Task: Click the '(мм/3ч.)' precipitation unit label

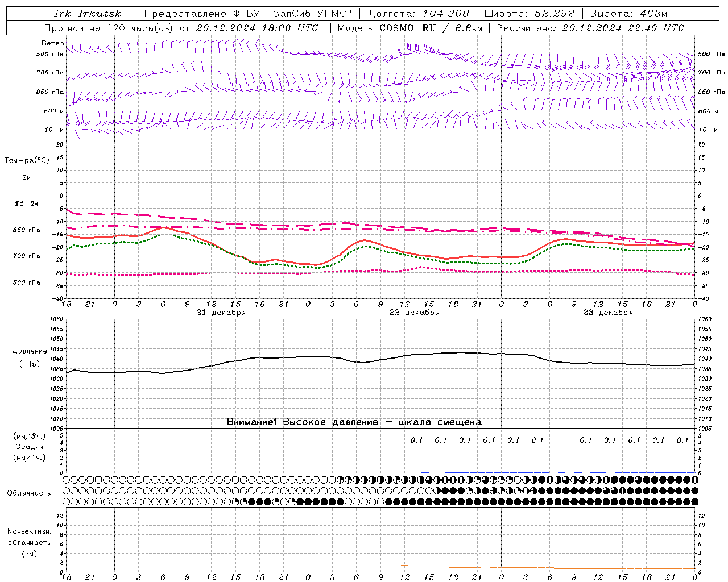Action: point(30,436)
